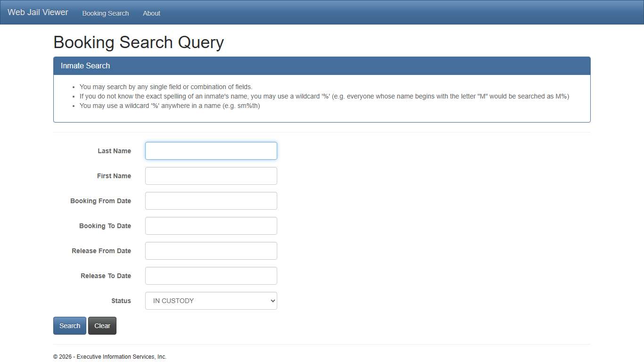This screenshot has width=644, height=362.
Task: Select the Booking From Date field
Action: [211, 201]
